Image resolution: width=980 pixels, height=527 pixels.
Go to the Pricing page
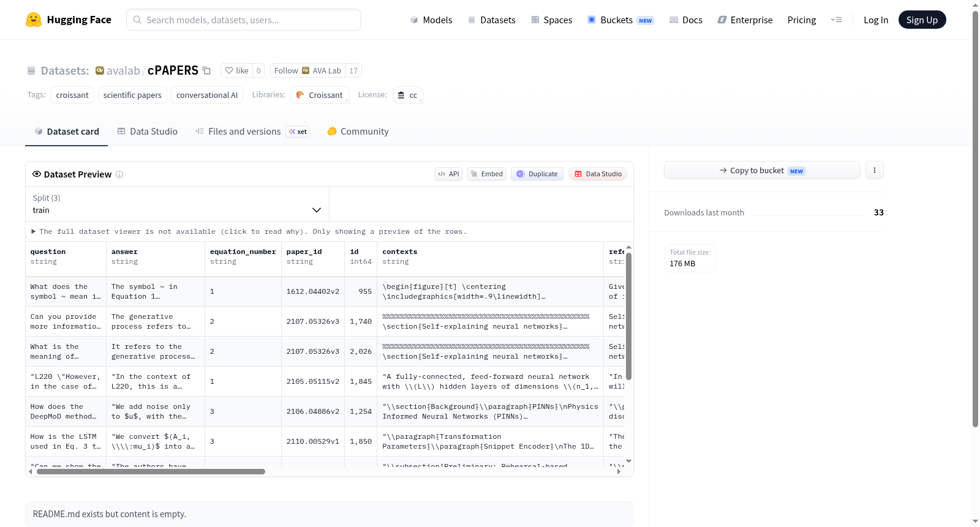point(802,20)
